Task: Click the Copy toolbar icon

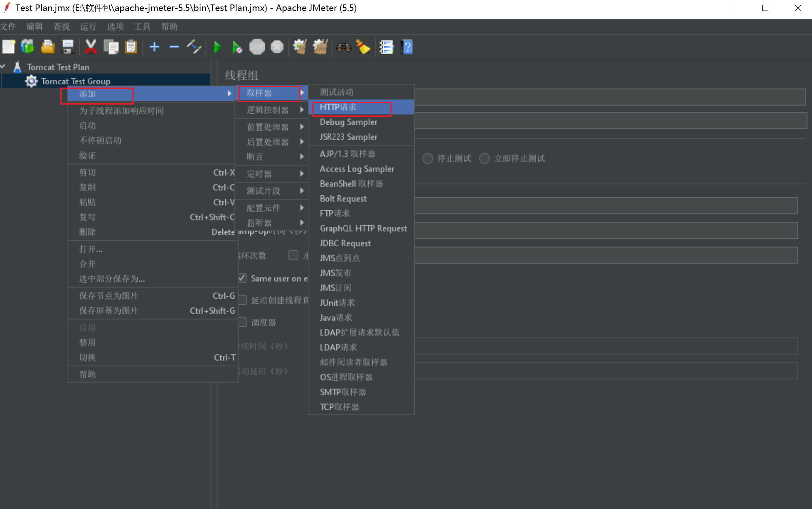Action: pos(111,47)
